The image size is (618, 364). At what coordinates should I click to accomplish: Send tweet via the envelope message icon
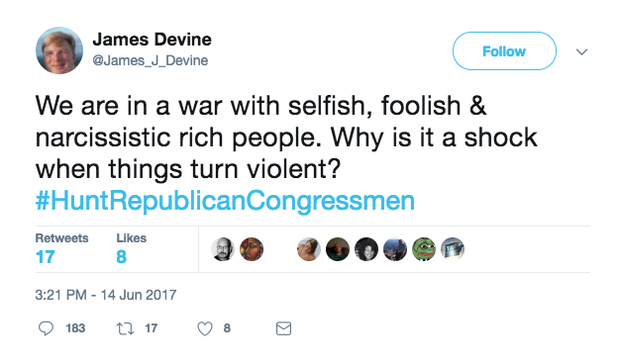pos(283,328)
